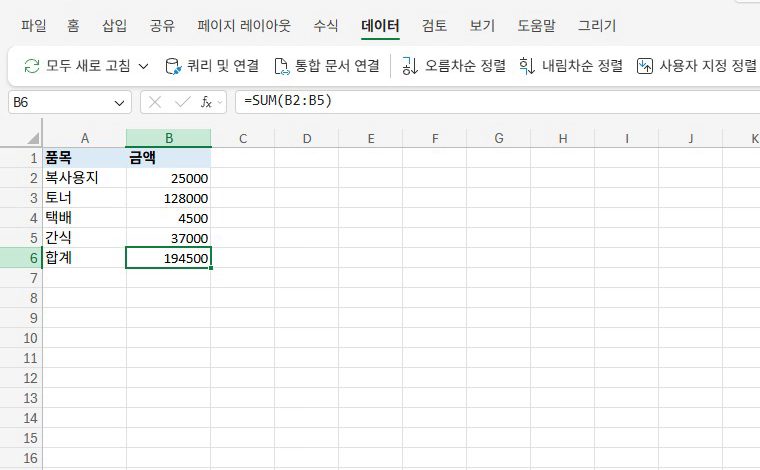Screen dimensions: 760x470
Task: Click 통합 문서 연결 workbook links button
Action: coord(327,65)
